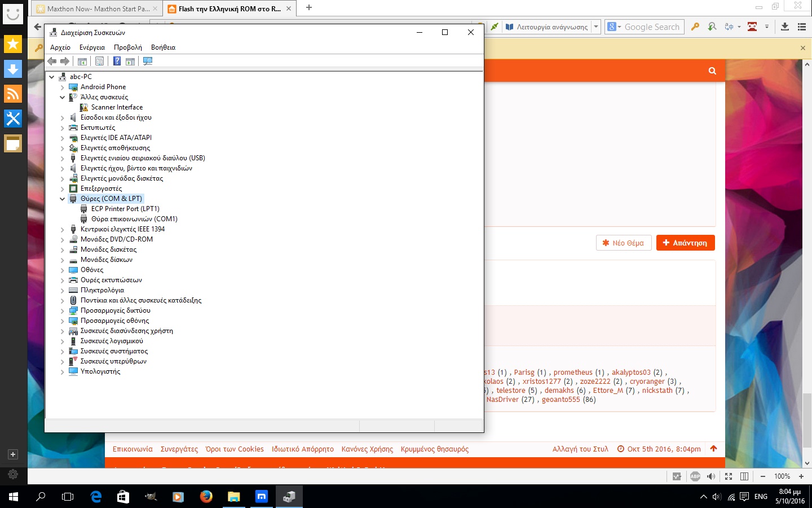Click the Properties icon in Device Manager toolbar
The image size is (812, 508).
point(99,61)
